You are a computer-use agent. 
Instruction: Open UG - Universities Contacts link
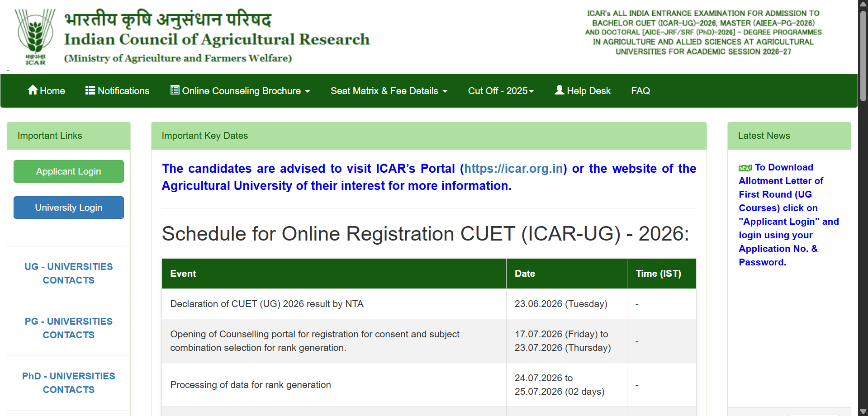(69, 274)
